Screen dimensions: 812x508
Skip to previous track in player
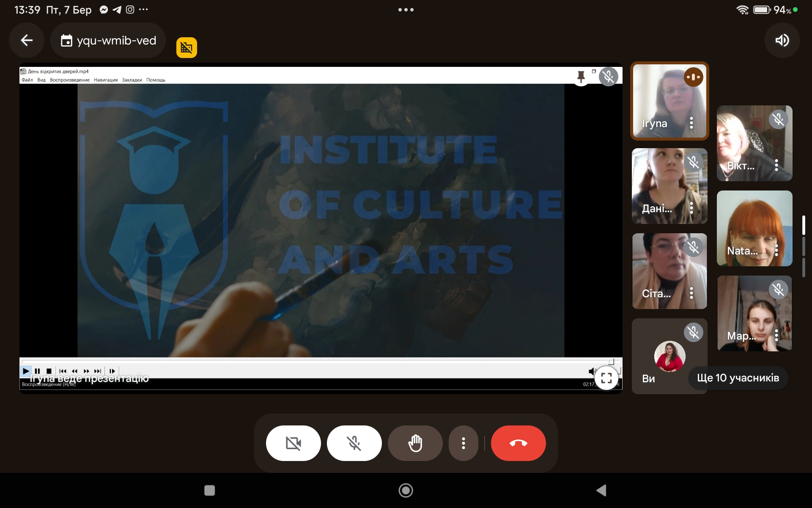(63, 371)
